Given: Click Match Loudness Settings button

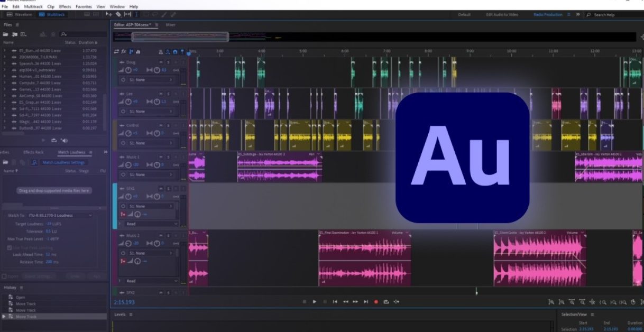Looking at the screenshot, I should point(63,162).
